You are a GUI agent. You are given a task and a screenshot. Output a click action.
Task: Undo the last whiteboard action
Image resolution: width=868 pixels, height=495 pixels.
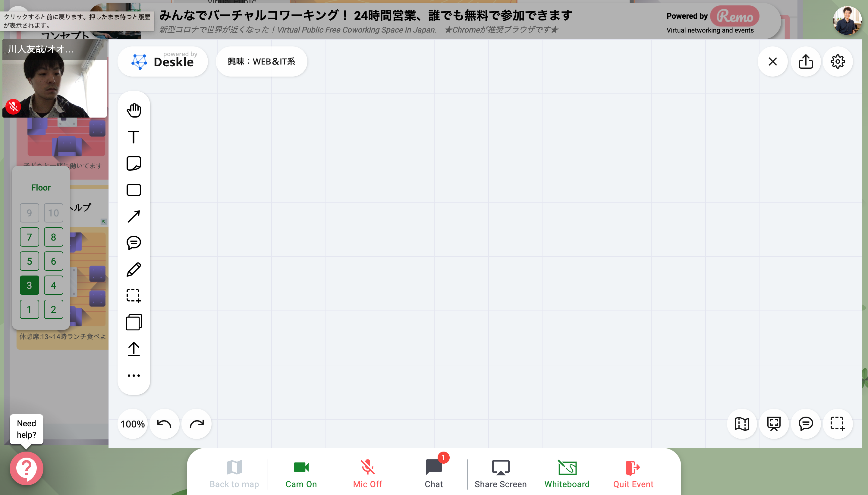pos(164,424)
